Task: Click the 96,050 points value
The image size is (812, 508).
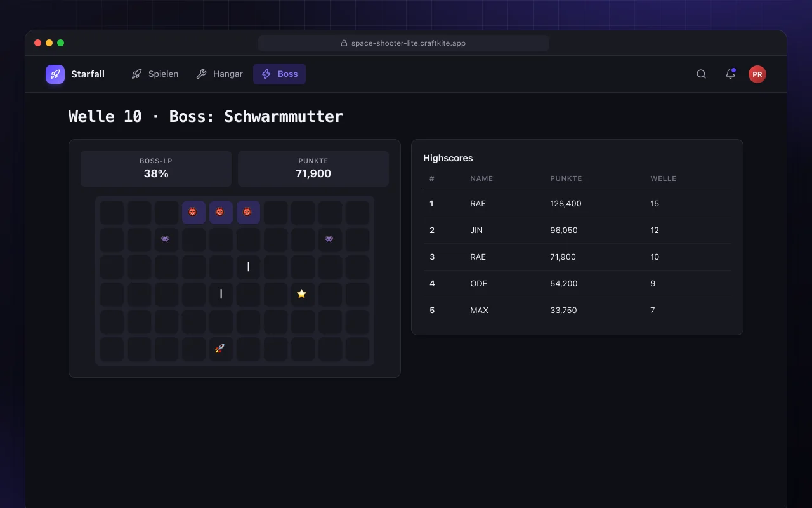Action: click(x=564, y=231)
